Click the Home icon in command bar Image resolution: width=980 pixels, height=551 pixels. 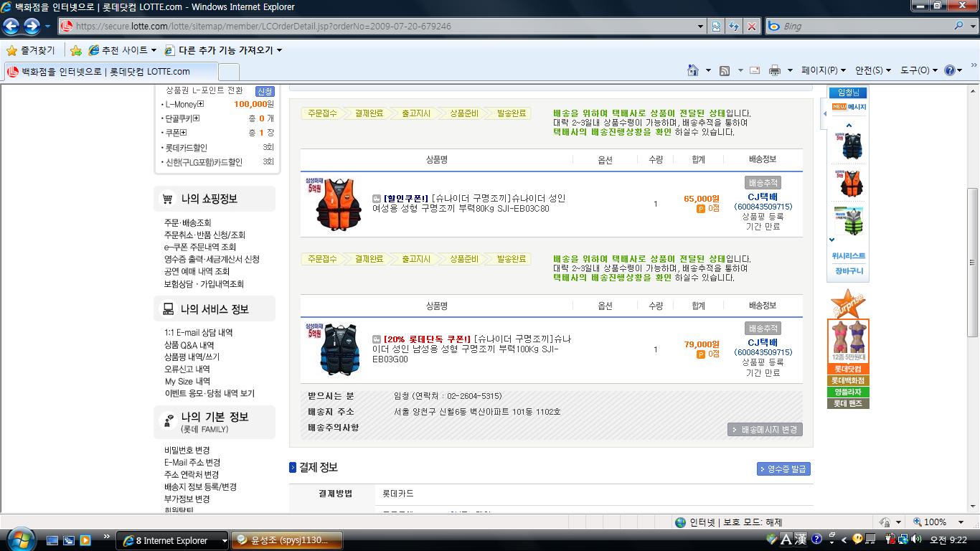click(x=692, y=70)
